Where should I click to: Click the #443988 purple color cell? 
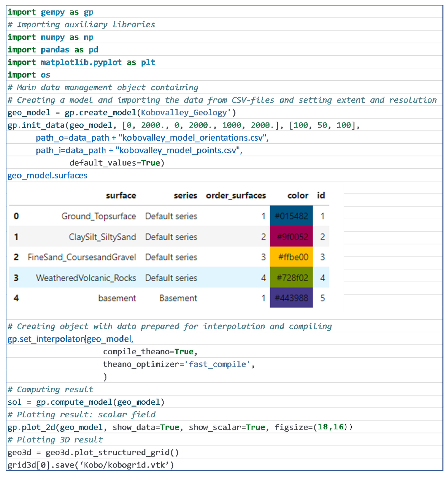291,298
